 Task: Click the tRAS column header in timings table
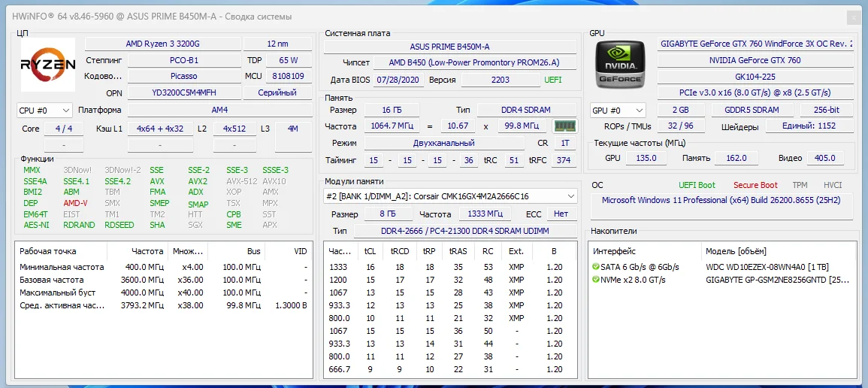(458, 251)
